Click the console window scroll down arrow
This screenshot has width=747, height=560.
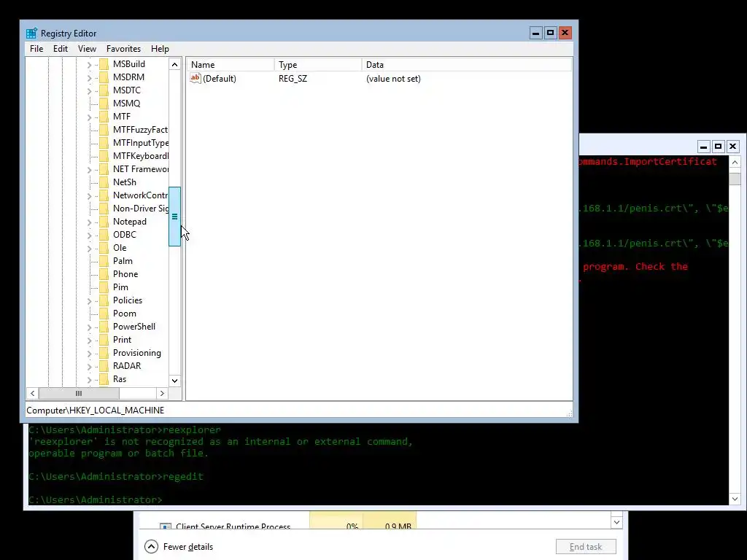coord(735,499)
